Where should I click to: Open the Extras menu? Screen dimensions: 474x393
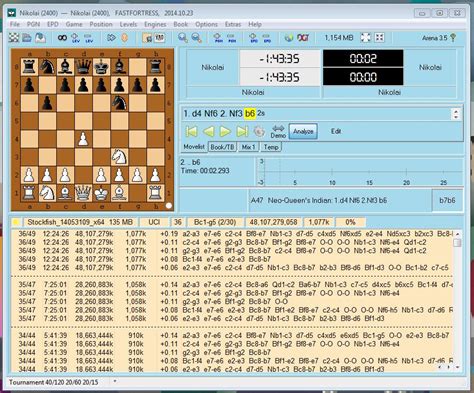[x=233, y=24]
